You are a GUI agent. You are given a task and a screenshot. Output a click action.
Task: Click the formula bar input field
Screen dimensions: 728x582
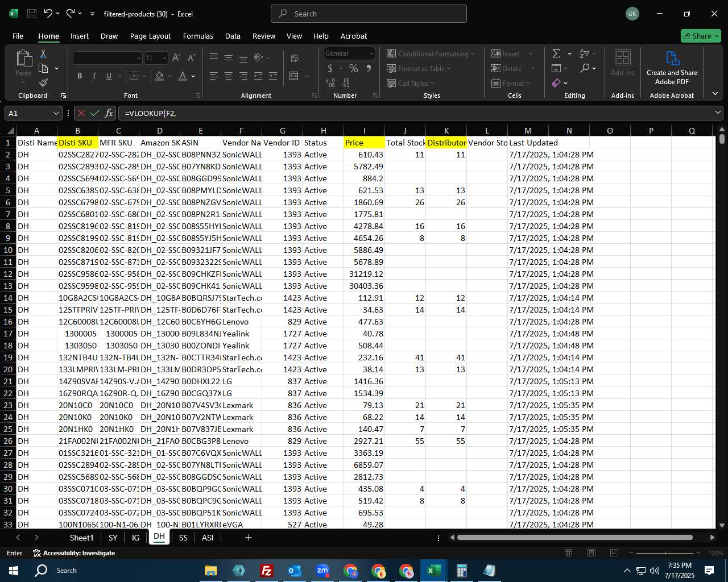pos(415,113)
